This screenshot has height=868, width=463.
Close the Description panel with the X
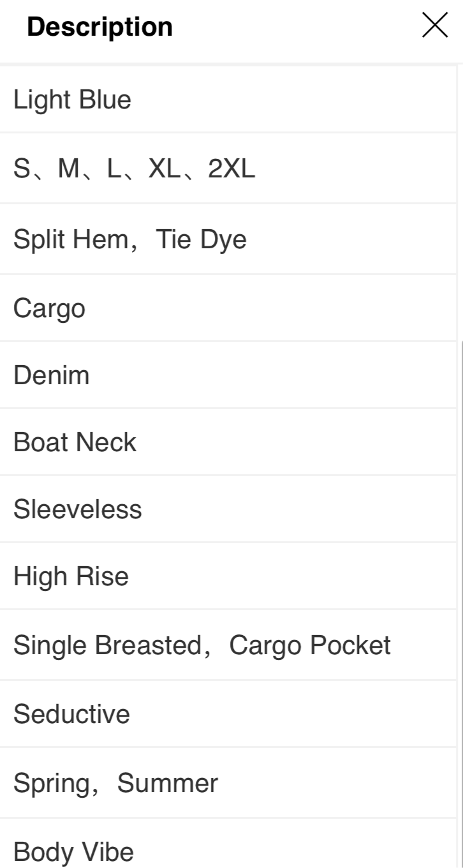tap(434, 27)
